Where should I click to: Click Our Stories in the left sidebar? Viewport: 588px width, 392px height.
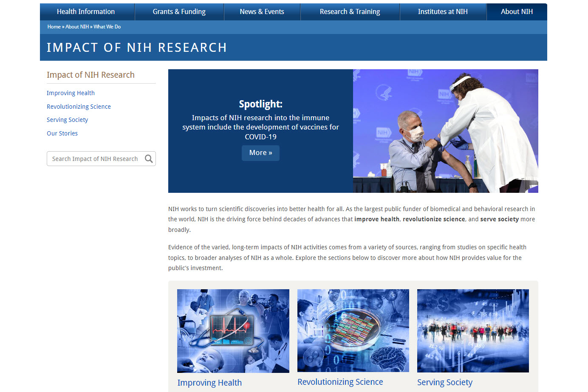62,133
